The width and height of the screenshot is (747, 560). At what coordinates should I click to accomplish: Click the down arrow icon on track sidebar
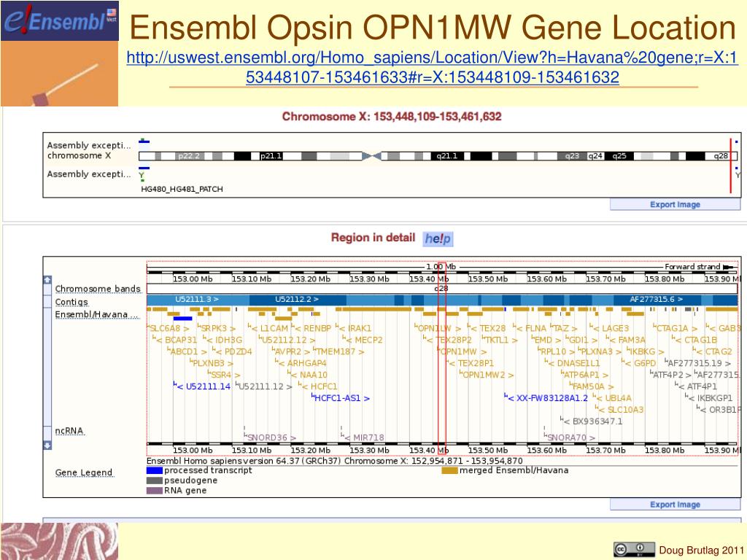[x=47, y=446]
